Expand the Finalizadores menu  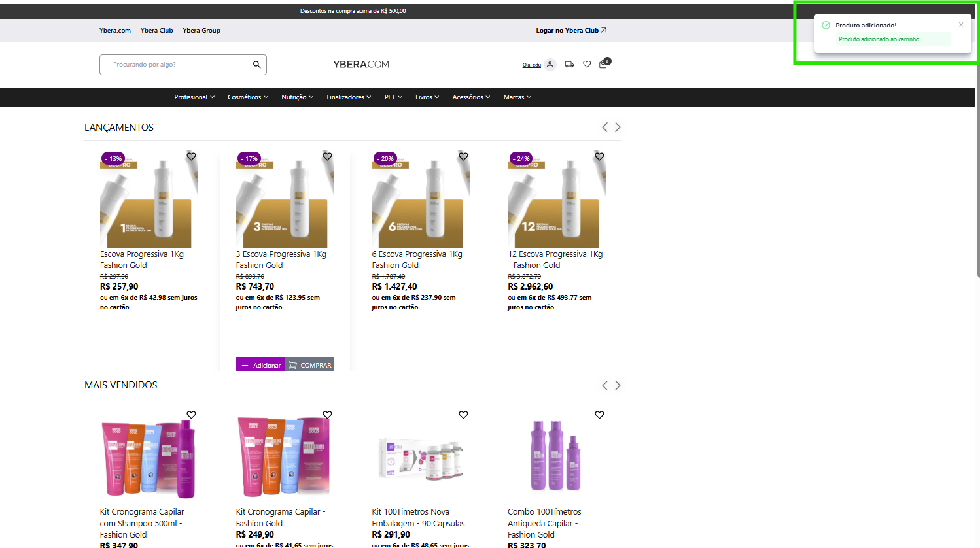tap(349, 97)
